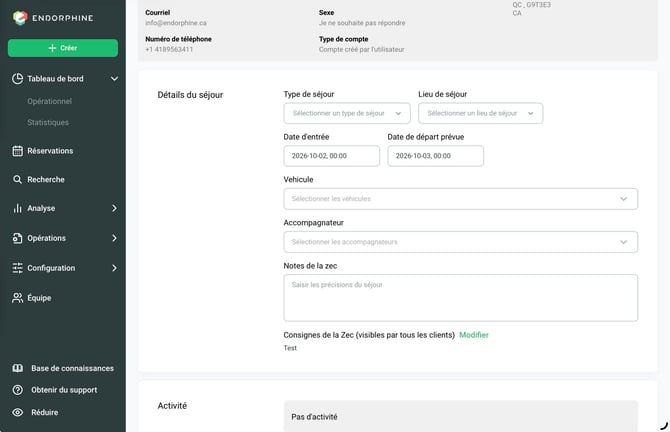Click the phone number +1 4189563411
This screenshot has height=432, width=670.
tap(169, 50)
